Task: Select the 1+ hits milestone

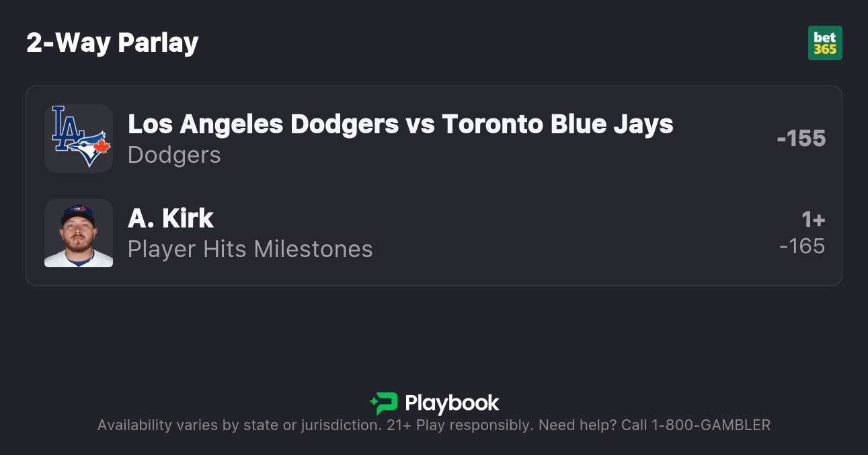Action: (813, 219)
